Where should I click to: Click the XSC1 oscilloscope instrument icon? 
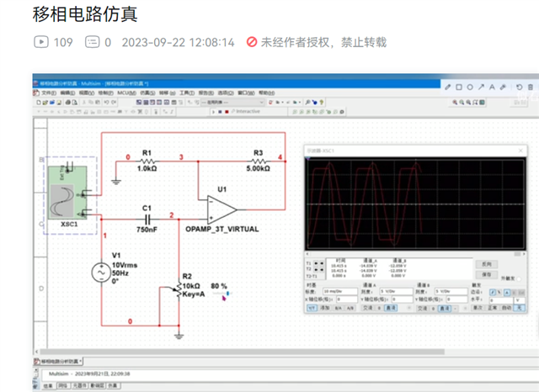(x=67, y=193)
